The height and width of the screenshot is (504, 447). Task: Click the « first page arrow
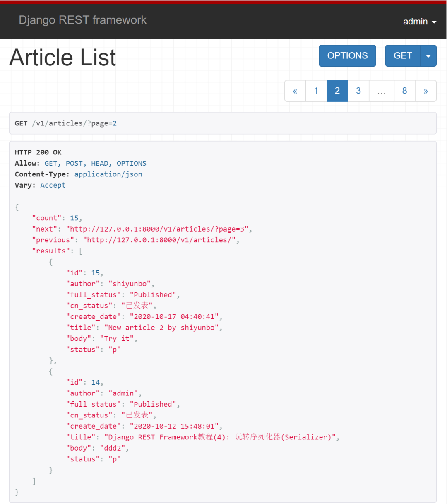pos(295,91)
